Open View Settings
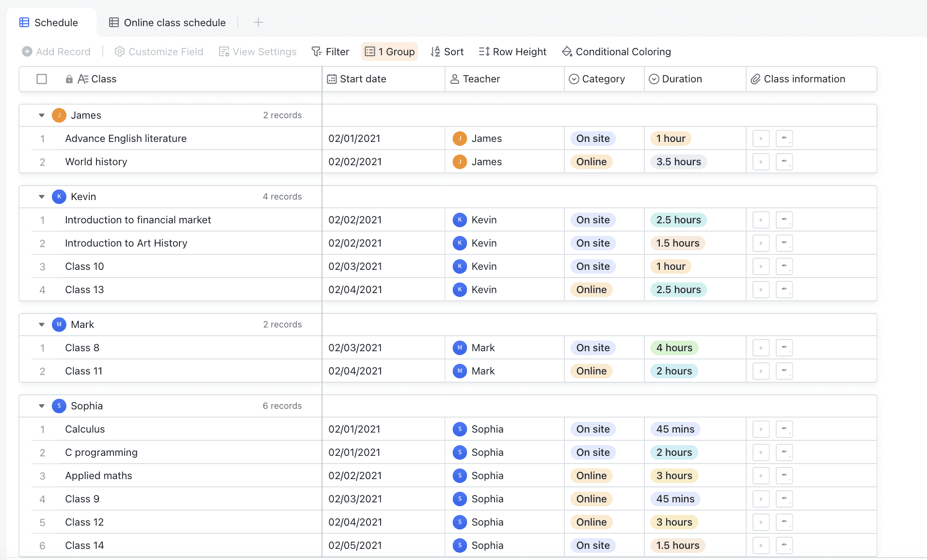The image size is (927, 560). coord(257,51)
